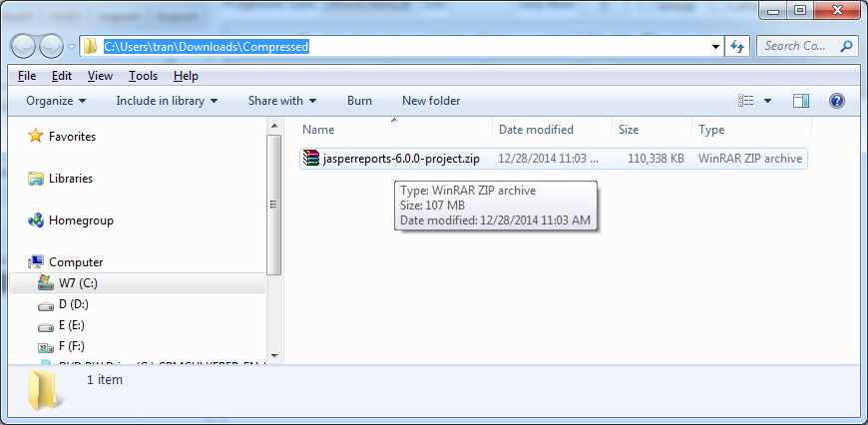Click the WinRAR ZIP archive type cell
Screen dimensions: 868x425
click(x=750, y=159)
